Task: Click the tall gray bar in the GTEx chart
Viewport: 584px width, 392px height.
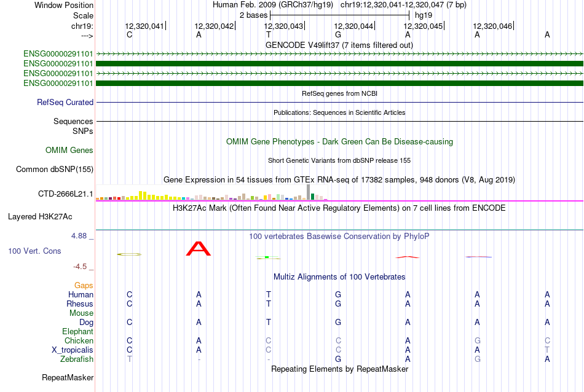Action: [308, 192]
